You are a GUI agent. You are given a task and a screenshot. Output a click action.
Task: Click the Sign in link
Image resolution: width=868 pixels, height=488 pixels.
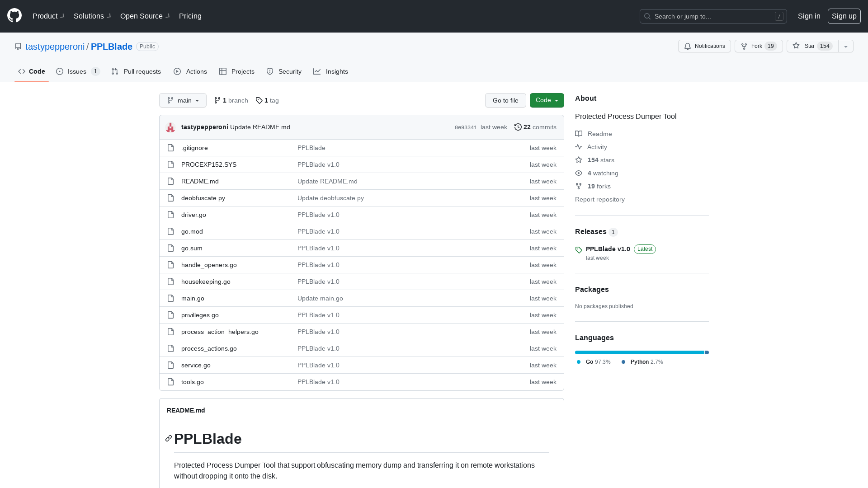point(809,16)
